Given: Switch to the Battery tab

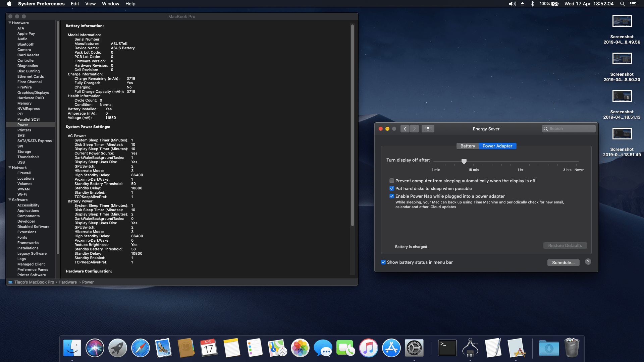Looking at the screenshot, I should (x=468, y=146).
